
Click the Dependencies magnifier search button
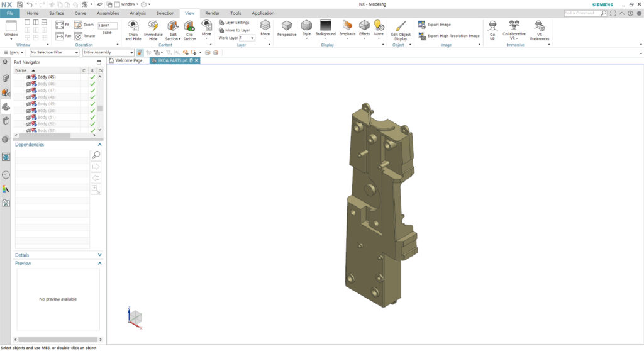[x=96, y=155]
